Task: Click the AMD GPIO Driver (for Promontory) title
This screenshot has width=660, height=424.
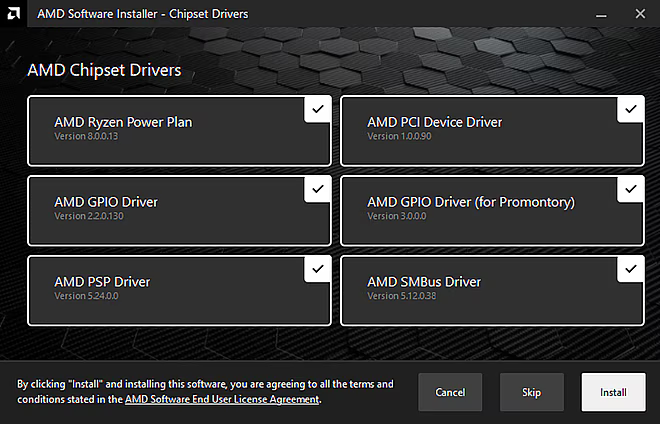Action: 471,202
